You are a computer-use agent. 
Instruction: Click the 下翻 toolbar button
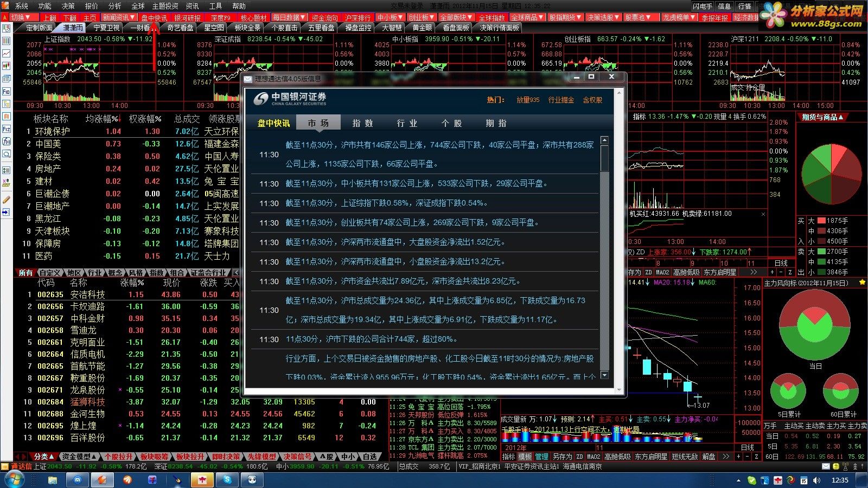[70, 18]
